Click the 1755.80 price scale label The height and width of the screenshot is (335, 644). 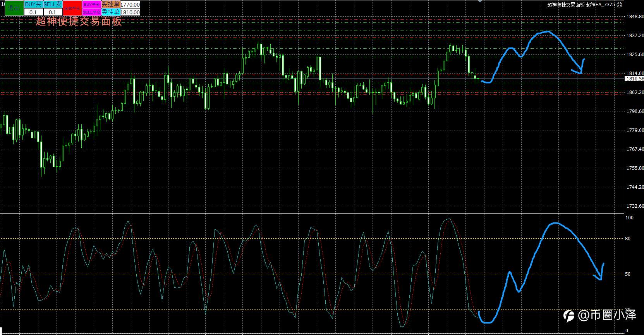pos(635,168)
